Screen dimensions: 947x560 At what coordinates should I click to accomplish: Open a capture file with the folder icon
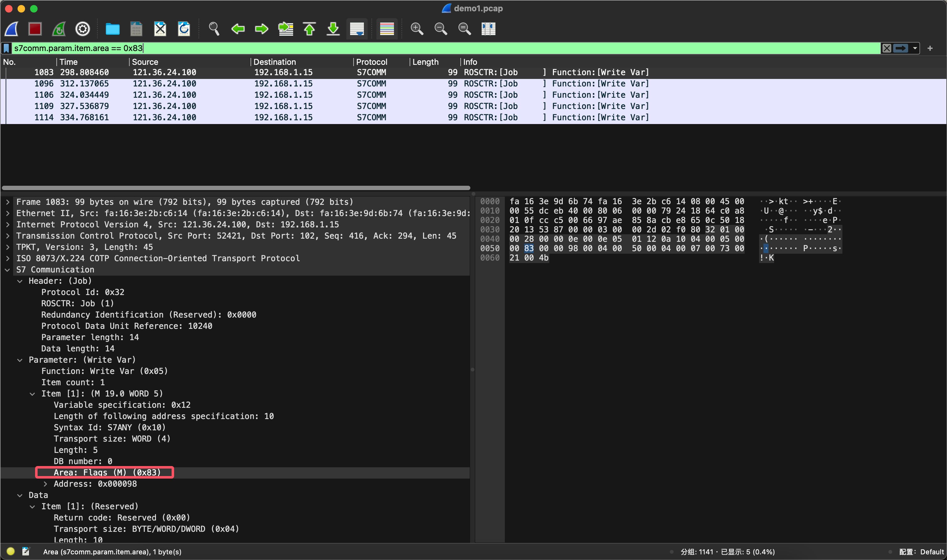(112, 29)
